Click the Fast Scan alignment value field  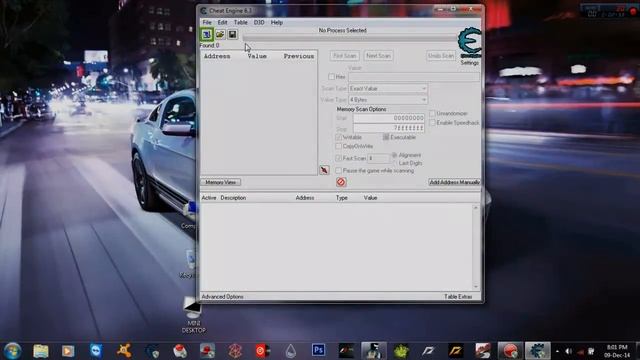[x=378, y=158]
